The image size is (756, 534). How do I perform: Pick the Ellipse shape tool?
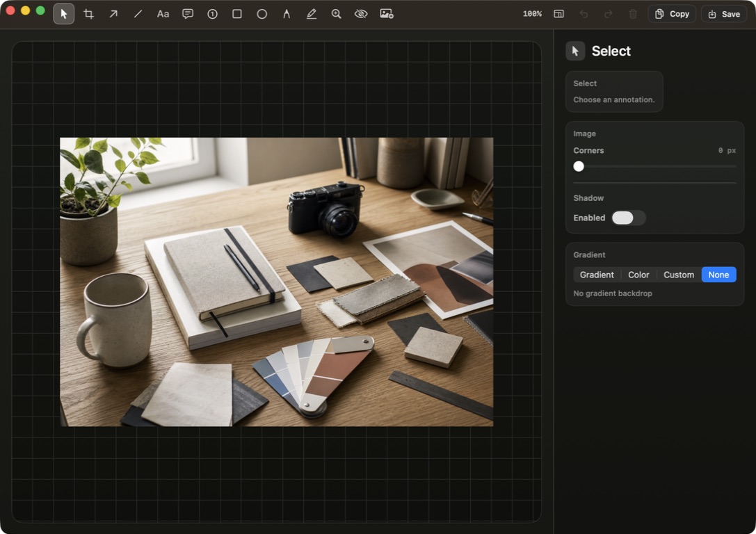point(262,14)
